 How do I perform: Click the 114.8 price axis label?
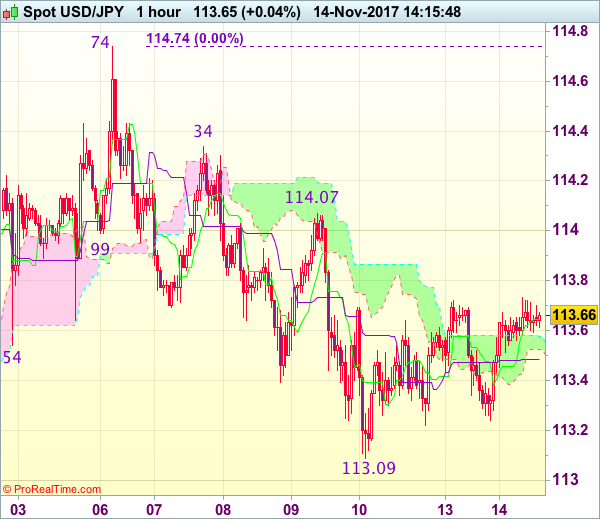pyautogui.click(x=569, y=31)
